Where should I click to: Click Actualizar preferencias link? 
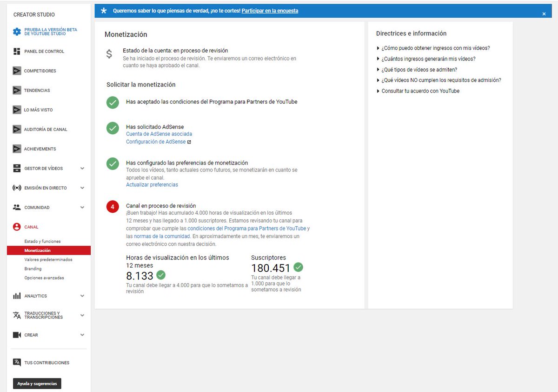(x=152, y=185)
